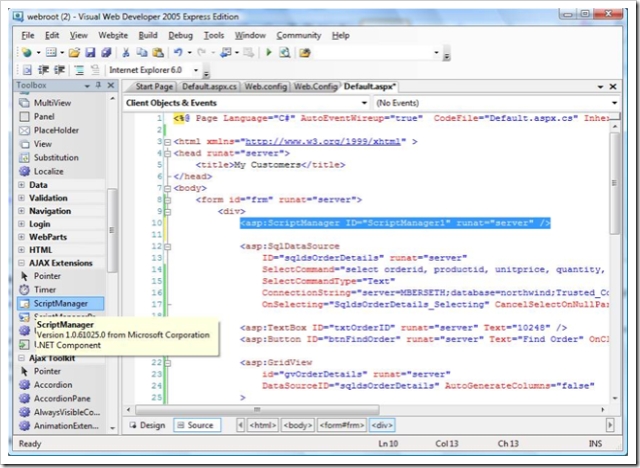Select the <html> tag navigator button
The image size is (640, 468).
click(x=263, y=425)
